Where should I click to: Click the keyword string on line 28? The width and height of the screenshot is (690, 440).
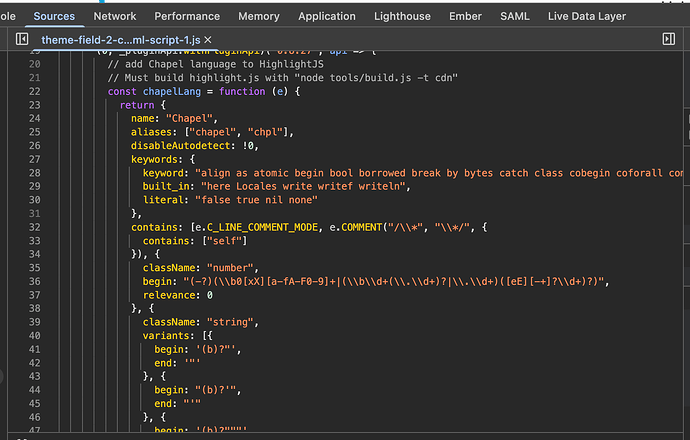click(439, 173)
